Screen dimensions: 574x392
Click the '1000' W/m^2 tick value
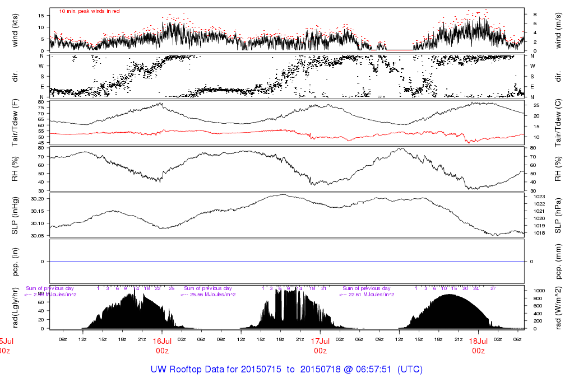point(539,291)
